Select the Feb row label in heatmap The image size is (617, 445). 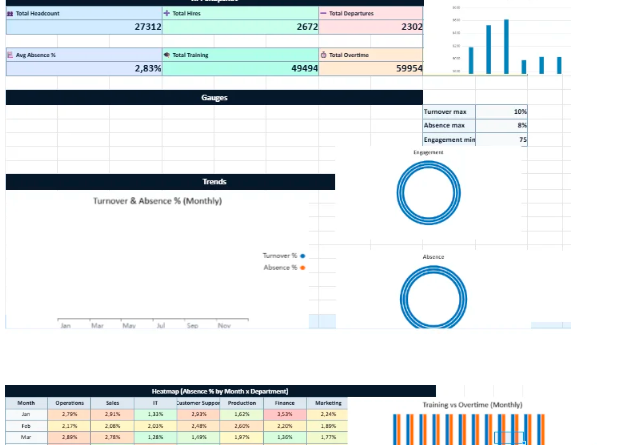pos(26,425)
